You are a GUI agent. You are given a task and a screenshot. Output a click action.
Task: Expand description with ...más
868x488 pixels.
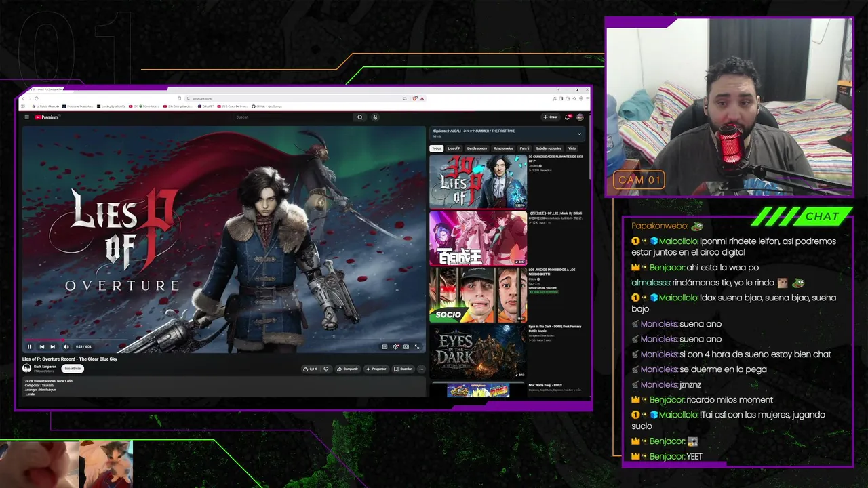click(30, 394)
